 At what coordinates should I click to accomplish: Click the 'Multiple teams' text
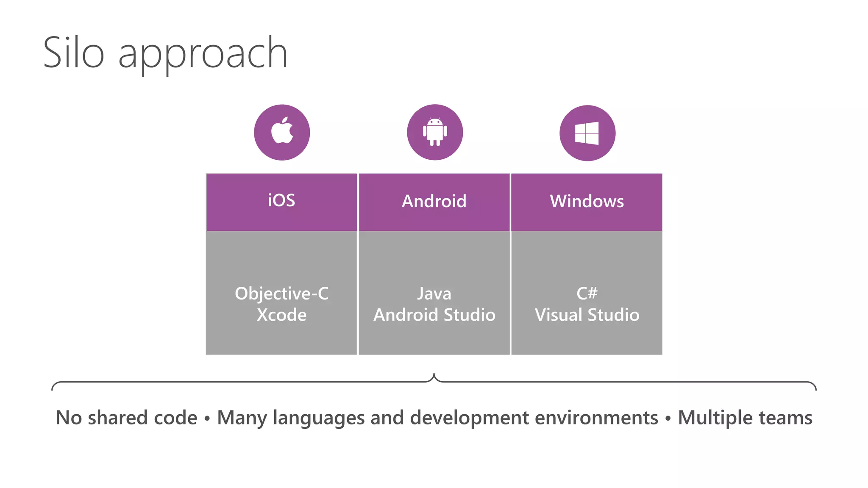pos(745,419)
